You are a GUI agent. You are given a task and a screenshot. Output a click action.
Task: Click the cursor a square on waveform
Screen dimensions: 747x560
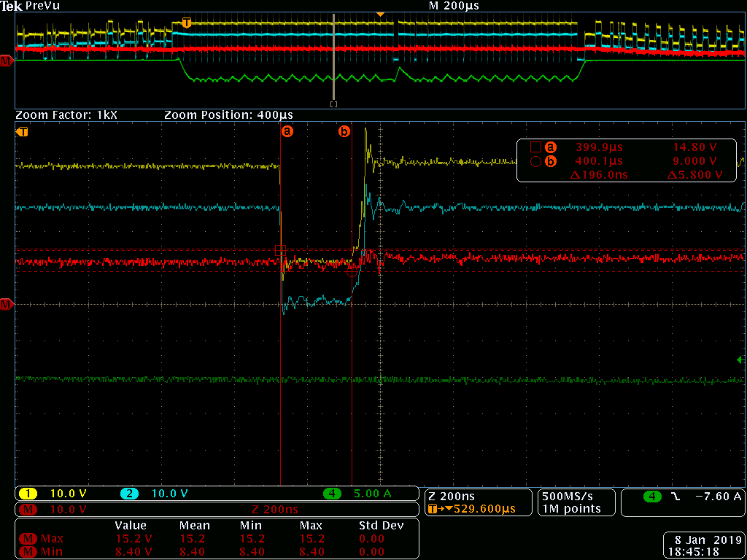280,250
